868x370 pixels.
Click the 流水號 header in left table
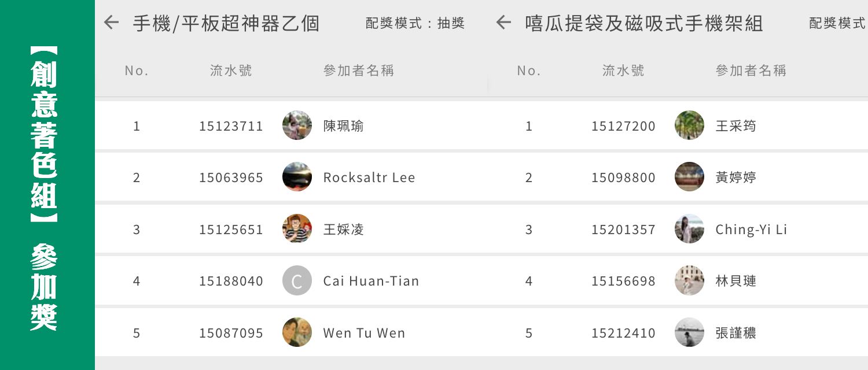click(231, 71)
